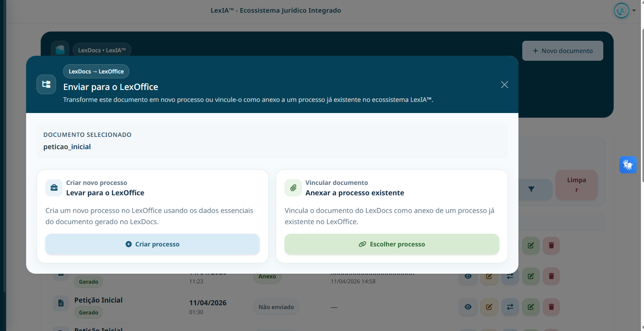Delete the document in the 11:23 row
644x331 pixels.
click(551, 276)
